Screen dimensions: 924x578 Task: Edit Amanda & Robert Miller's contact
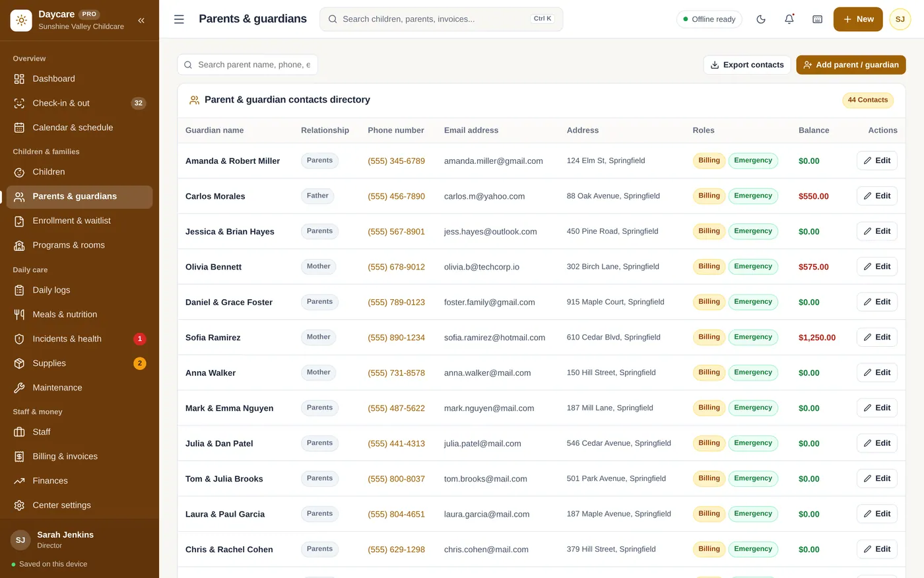click(x=876, y=161)
